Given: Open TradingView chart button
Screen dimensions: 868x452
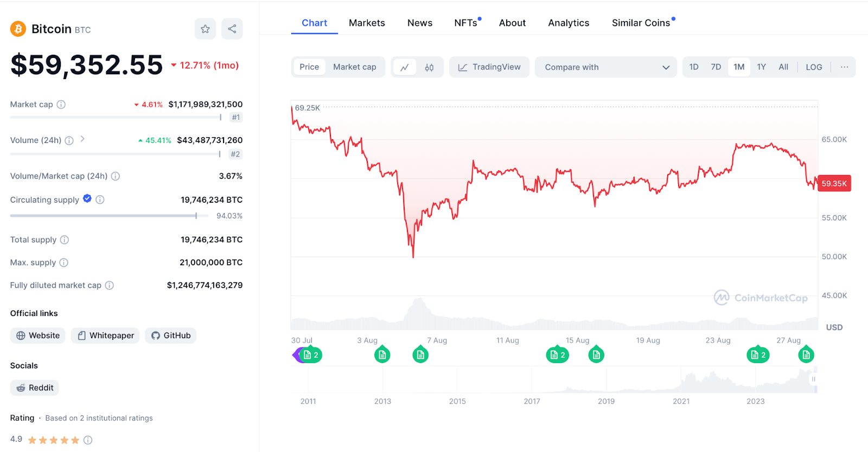Looking at the screenshot, I should pos(489,67).
